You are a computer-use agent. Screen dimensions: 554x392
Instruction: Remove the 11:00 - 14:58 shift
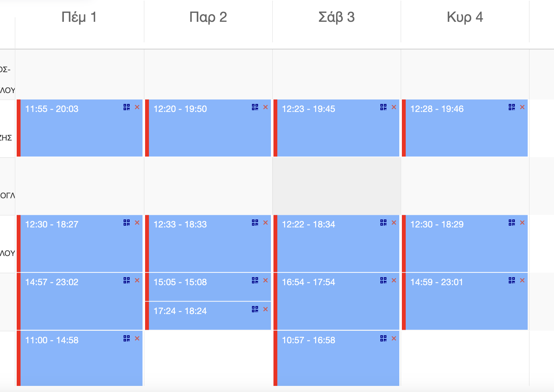coord(137,338)
